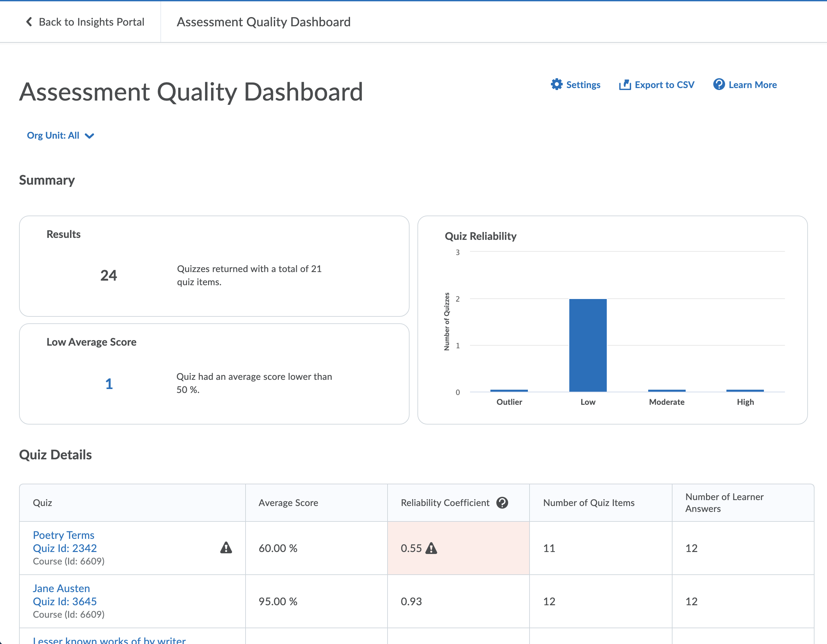Open the Jane Austen quiz link

click(x=61, y=588)
